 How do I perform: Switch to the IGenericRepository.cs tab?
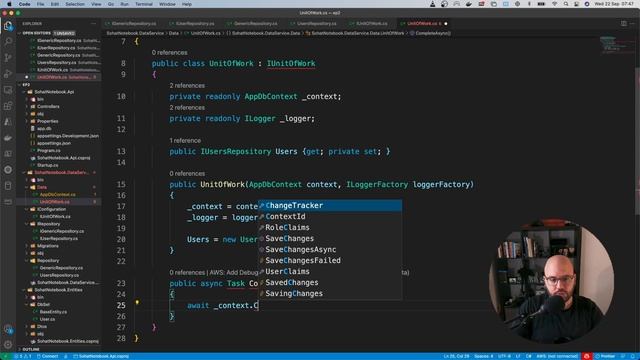pos(133,24)
